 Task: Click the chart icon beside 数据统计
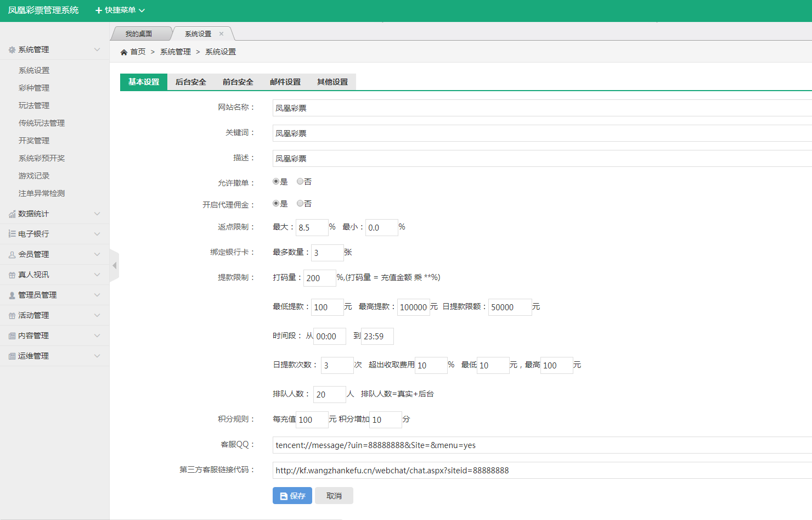tap(12, 214)
